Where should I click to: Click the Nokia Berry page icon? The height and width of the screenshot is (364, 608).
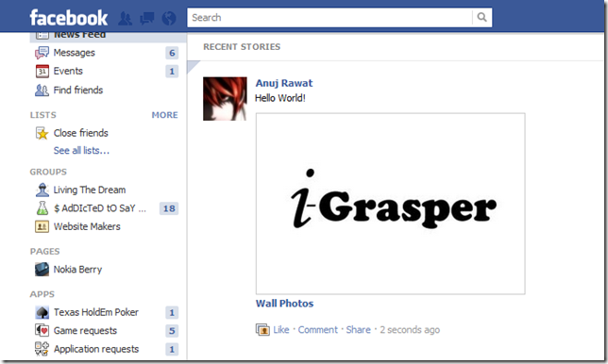coord(42,270)
